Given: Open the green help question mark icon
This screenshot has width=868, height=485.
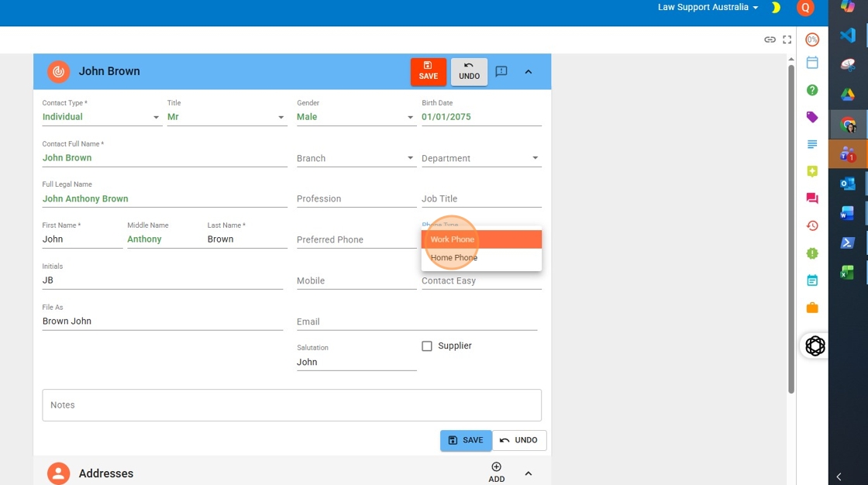Looking at the screenshot, I should pyautogui.click(x=812, y=90).
